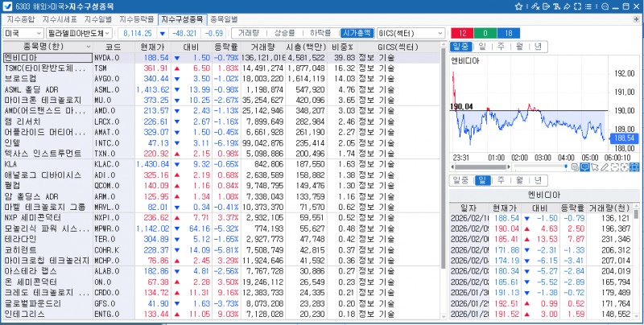Click the unlink chain icon in title bar

coord(535,6)
